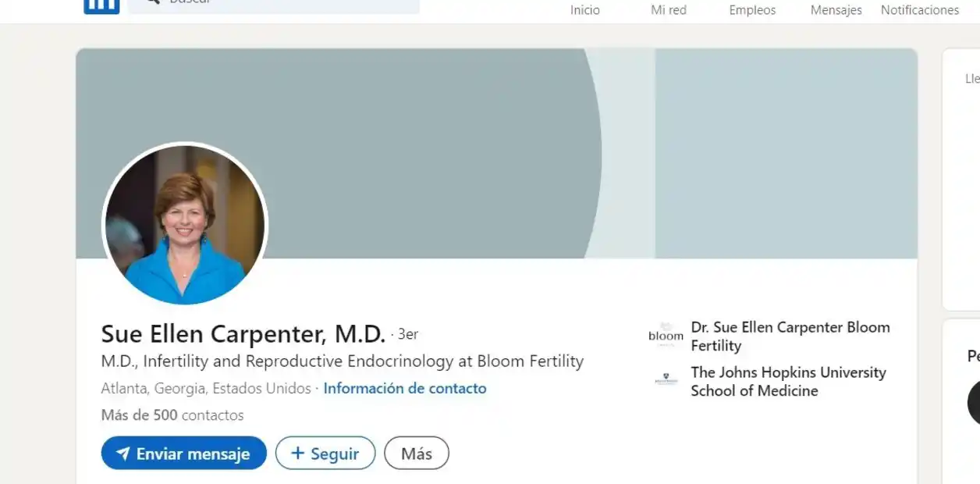The width and height of the screenshot is (980, 484).
Task: View Notificaciones in the top bar
Action: pyautogui.click(x=920, y=10)
